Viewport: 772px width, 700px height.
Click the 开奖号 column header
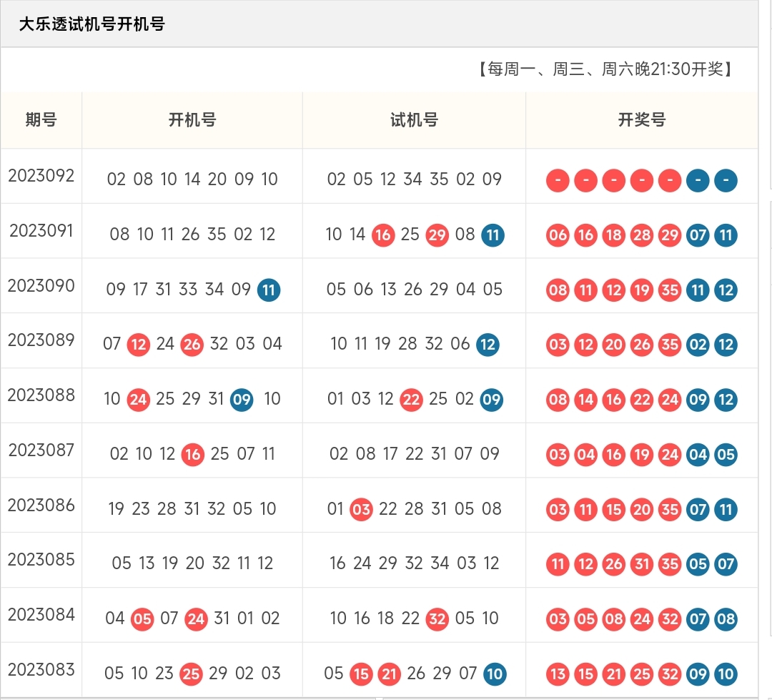click(642, 119)
